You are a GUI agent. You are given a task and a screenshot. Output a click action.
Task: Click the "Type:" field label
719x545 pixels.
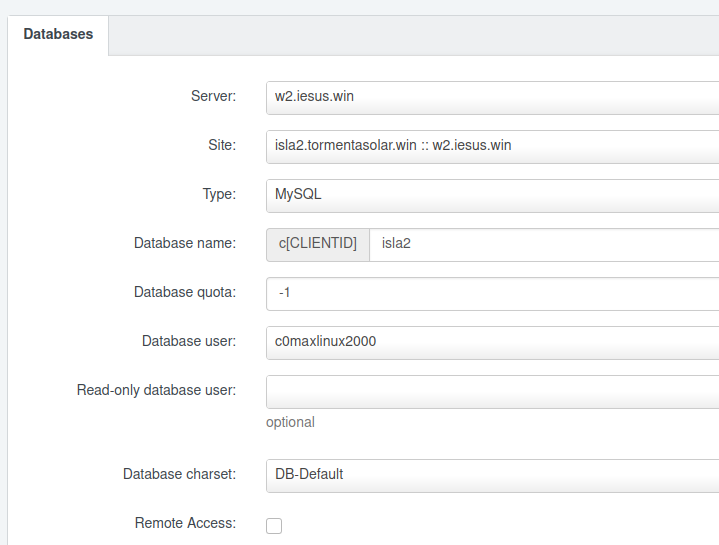click(219, 194)
